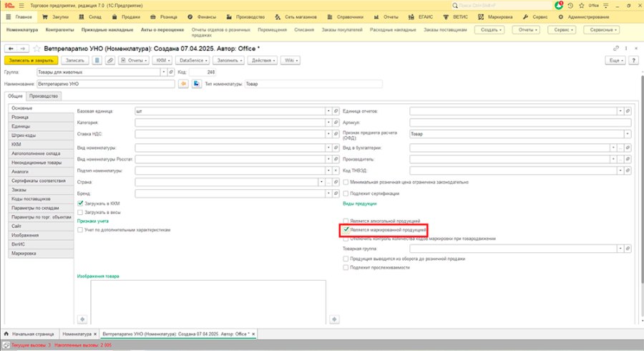Click the blue save icon near Тип номенклатуры
Viewport: 644px width, 351px height.
pos(197,84)
